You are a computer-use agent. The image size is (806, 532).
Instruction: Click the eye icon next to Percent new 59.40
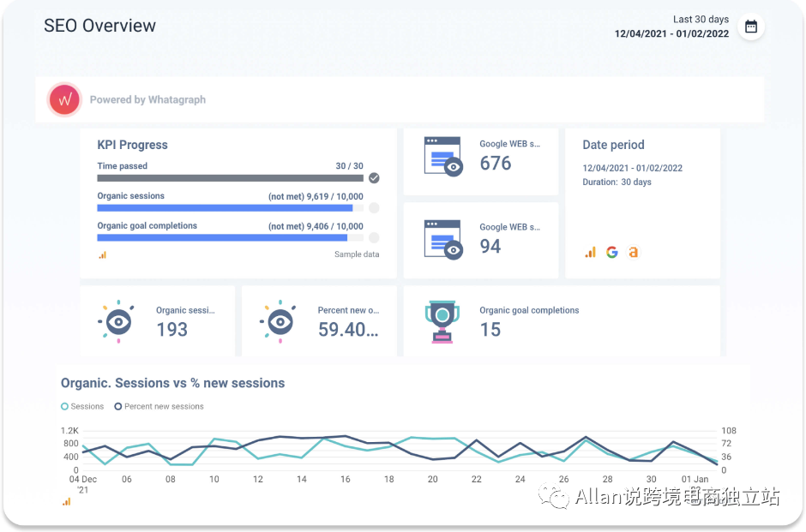coord(280,321)
